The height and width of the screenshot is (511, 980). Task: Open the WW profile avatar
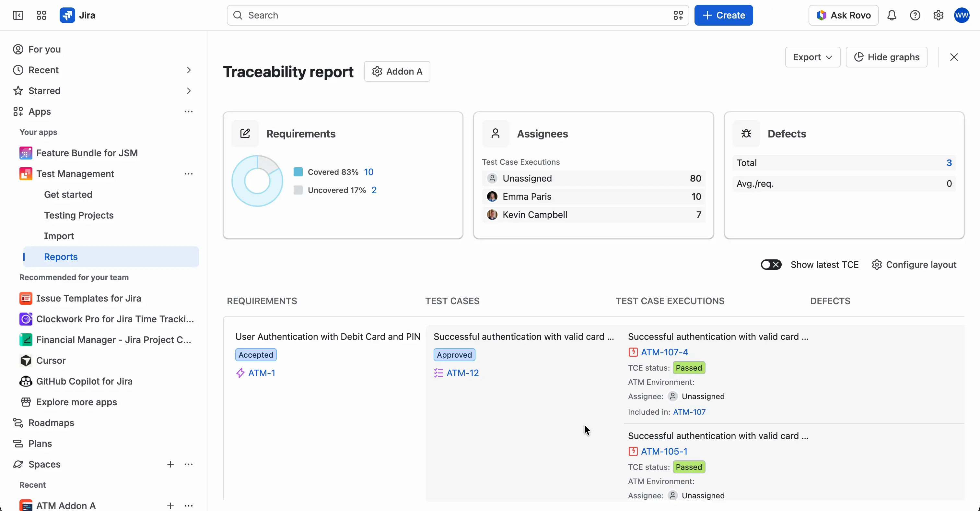tap(961, 15)
